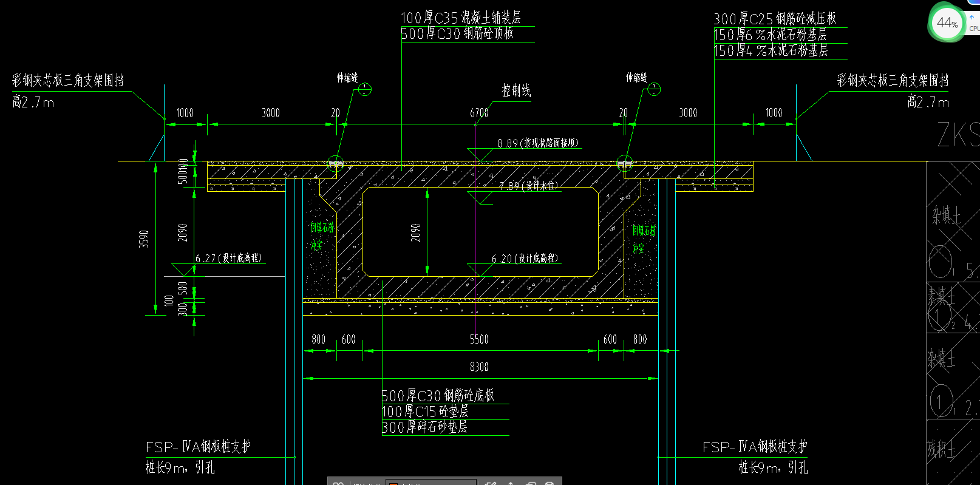Click the "6.27(设计底高程)" elevation text
The height and width of the screenshot is (485, 980).
tap(228, 259)
